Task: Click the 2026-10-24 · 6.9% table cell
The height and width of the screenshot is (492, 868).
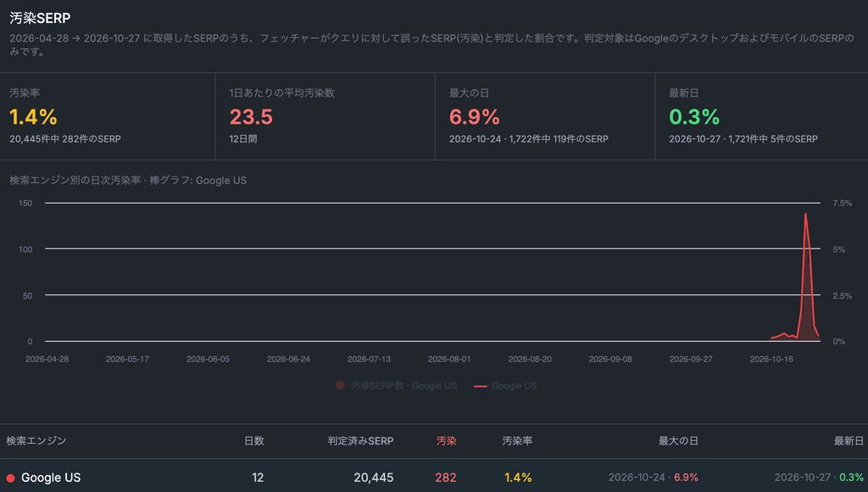Action: [x=654, y=478]
